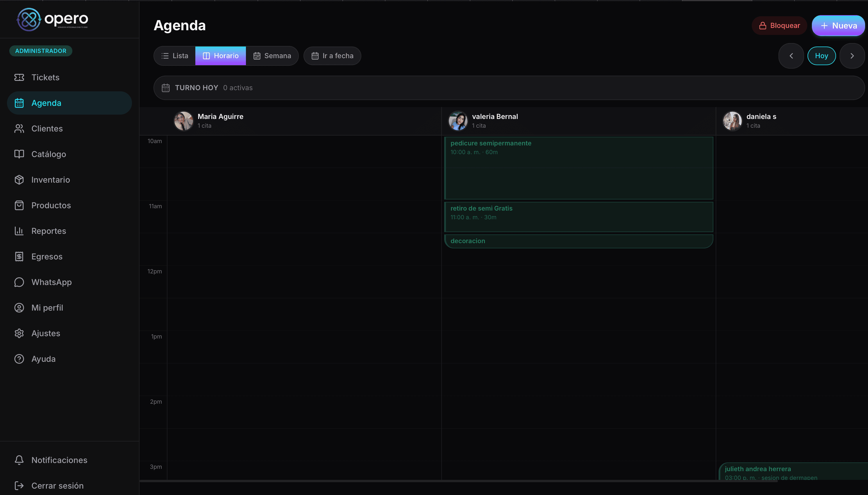Image resolution: width=868 pixels, height=495 pixels.
Task: Select the Horario view toggle
Action: coord(220,56)
